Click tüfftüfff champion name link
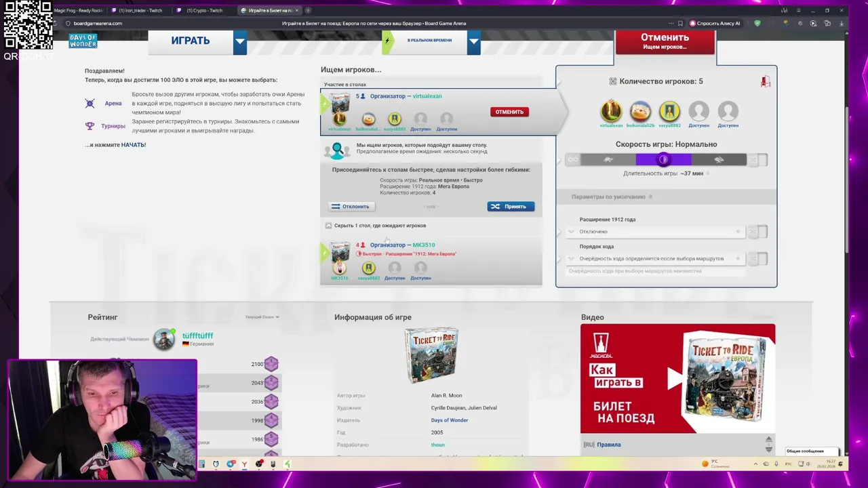Viewport: 868px width, 488px height. (x=197, y=335)
